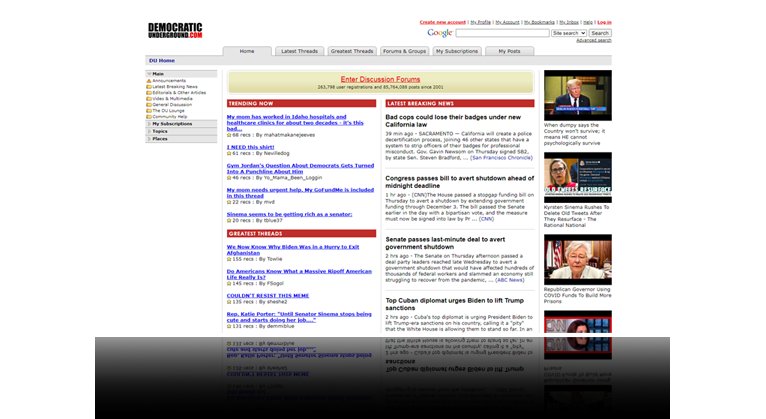This screenshot has width=766, height=419.
Task: Open the My Bookmarks link
Action: point(539,22)
